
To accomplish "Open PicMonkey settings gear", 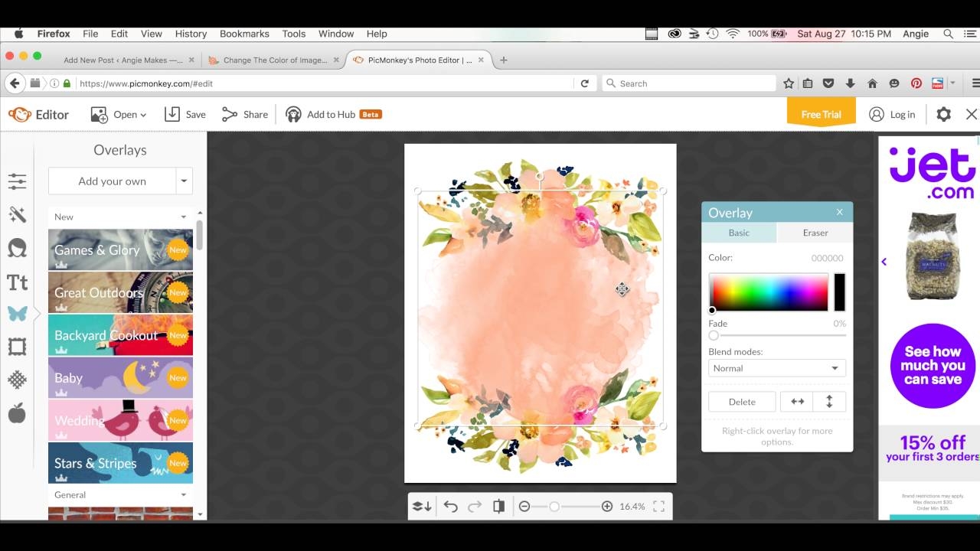I will point(943,114).
